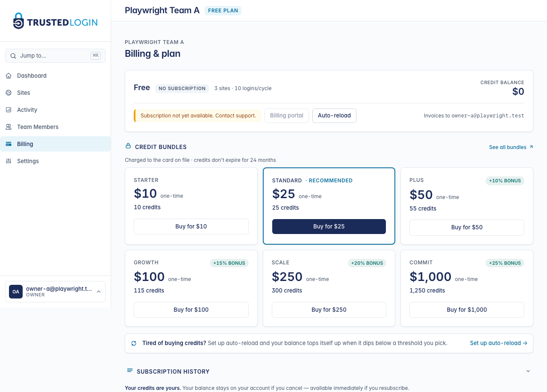Expand the owner-a account menu

coord(99,292)
